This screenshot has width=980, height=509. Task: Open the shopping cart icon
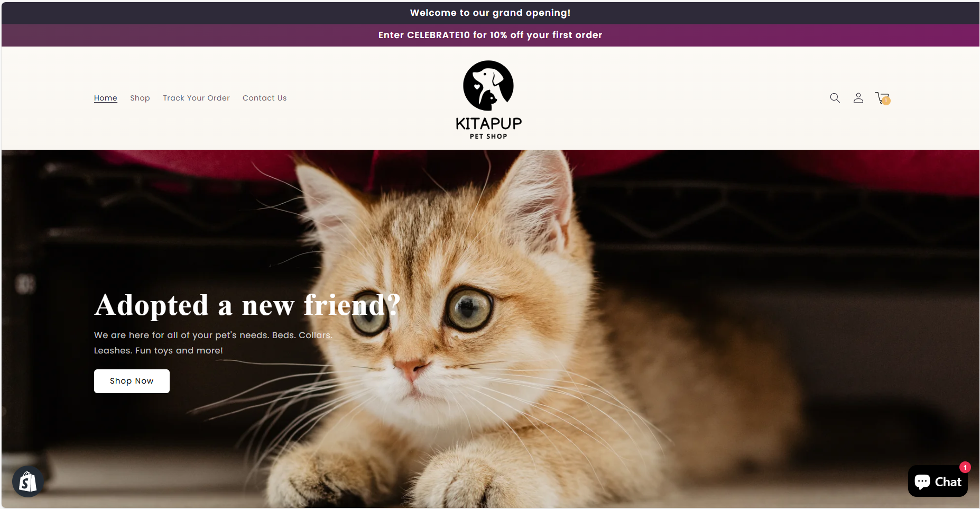[x=882, y=98]
